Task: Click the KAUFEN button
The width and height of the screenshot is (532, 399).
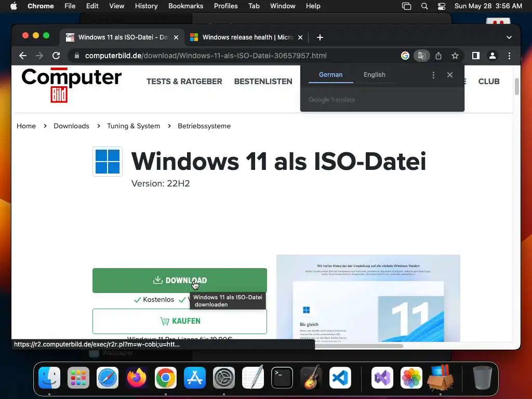Action: pyautogui.click(x=179, y=321)
